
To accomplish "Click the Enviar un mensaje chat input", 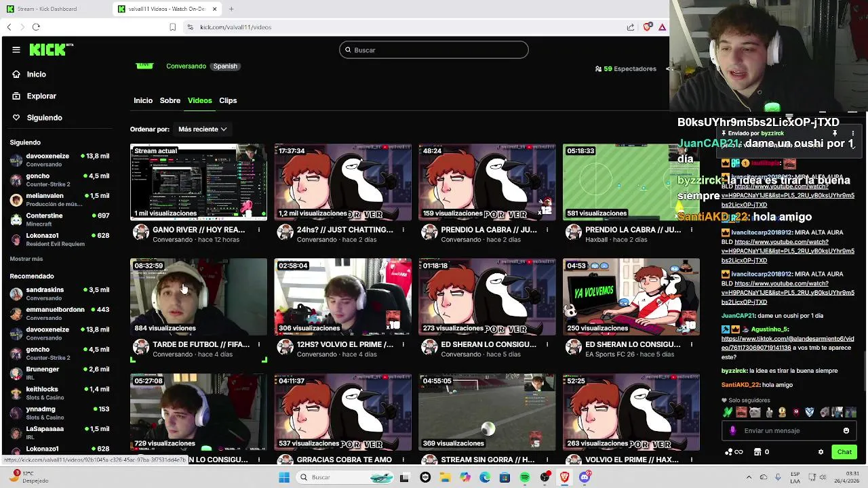I will click(x=789, y=430).
